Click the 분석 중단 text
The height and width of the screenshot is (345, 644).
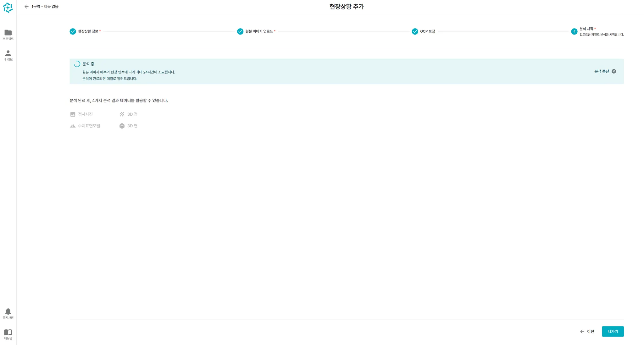click(x=601, y=71)
